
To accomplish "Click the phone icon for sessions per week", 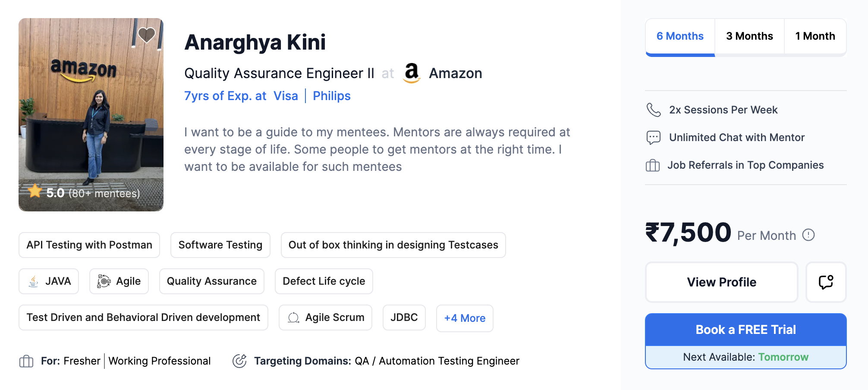I will point(654,110).
